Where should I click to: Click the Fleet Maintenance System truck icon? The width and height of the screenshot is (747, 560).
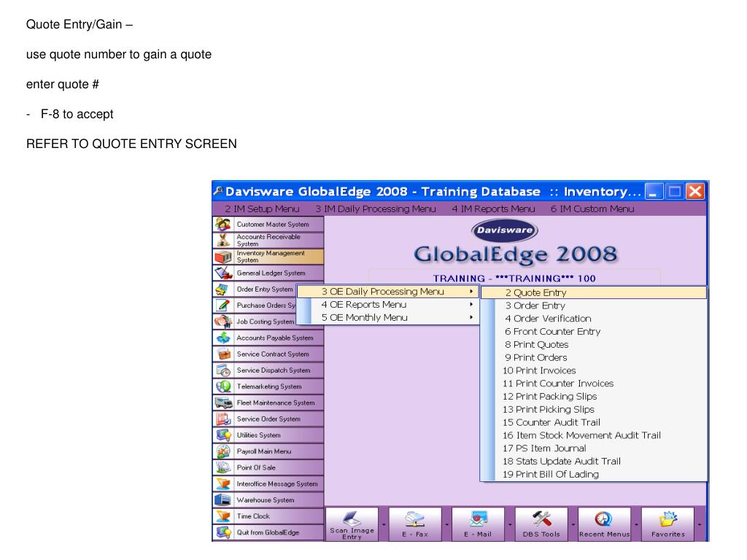[x=222, y=402]
